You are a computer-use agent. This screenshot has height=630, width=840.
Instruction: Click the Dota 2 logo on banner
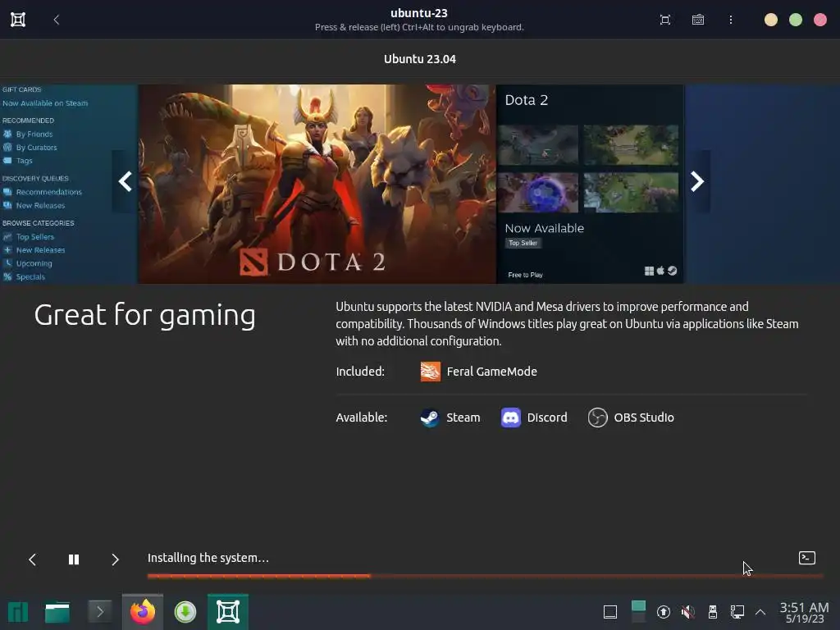click(x=313, y=262)
